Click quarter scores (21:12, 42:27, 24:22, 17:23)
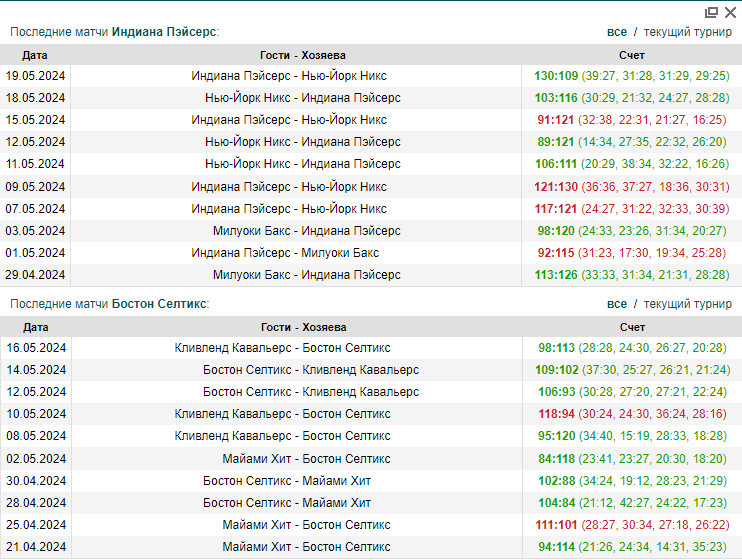Viewport: 742px width, 560px height. (653, 503)
